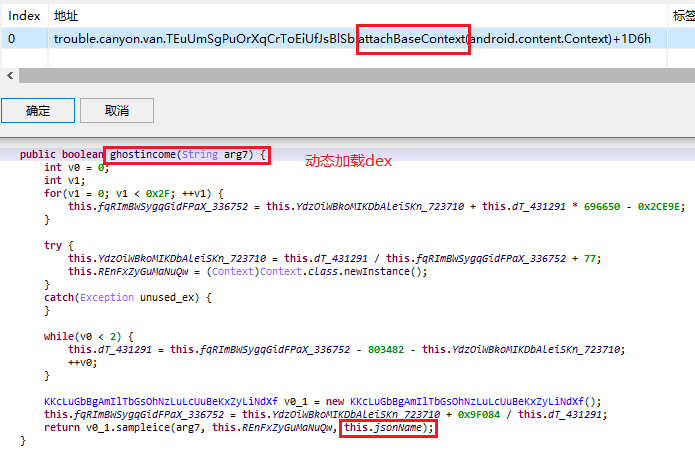The width and height of the screenshot is (695, 461).
Task: Click the 地址 column header
Action: coord(65,16)
